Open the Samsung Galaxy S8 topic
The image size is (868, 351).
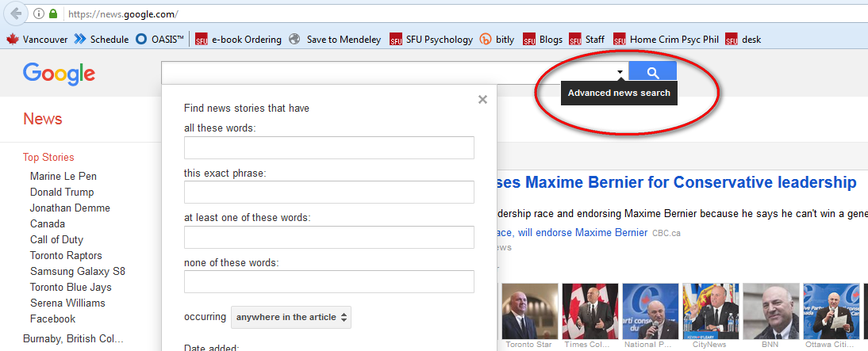pos(78,272)
